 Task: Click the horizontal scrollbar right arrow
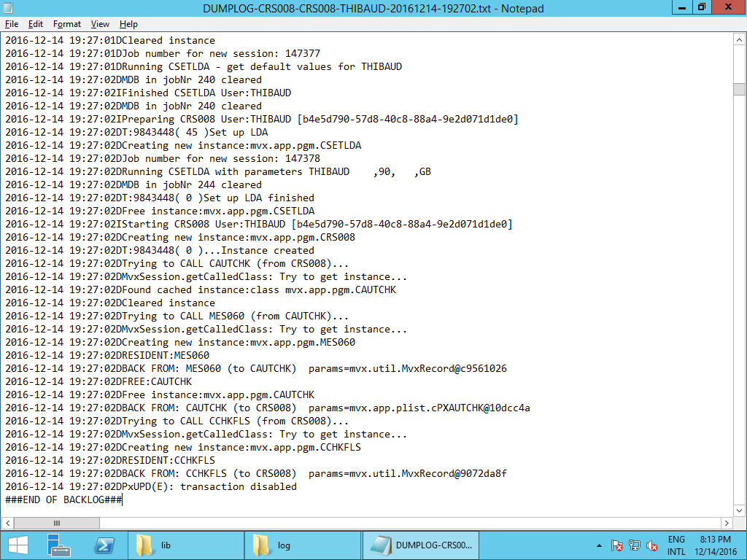726,524
